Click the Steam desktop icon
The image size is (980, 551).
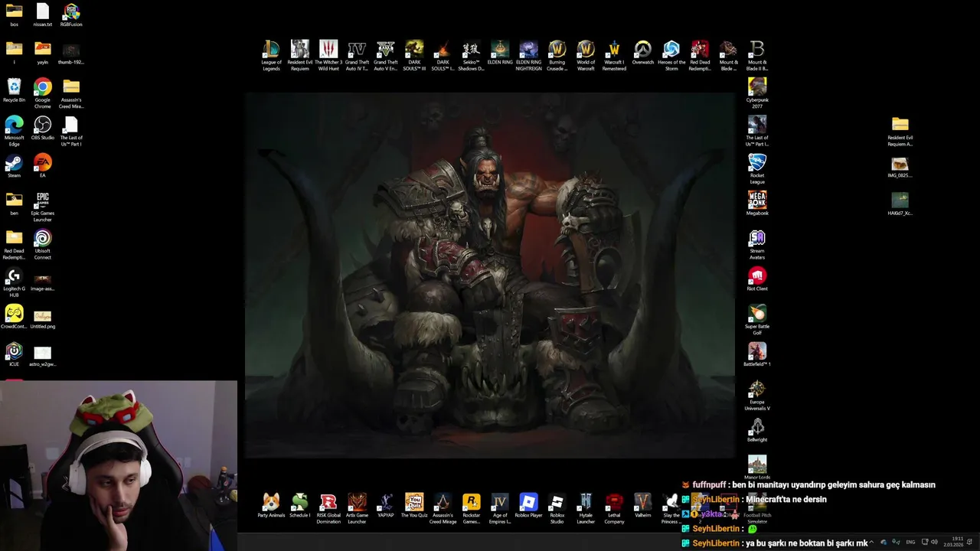click(x=14, y=165)
